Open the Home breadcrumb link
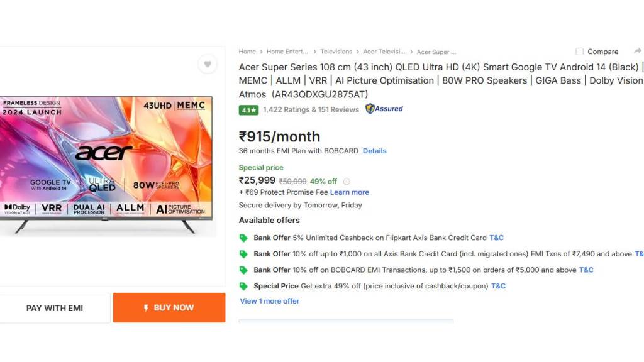644x362 pixels. coord(247,52)
